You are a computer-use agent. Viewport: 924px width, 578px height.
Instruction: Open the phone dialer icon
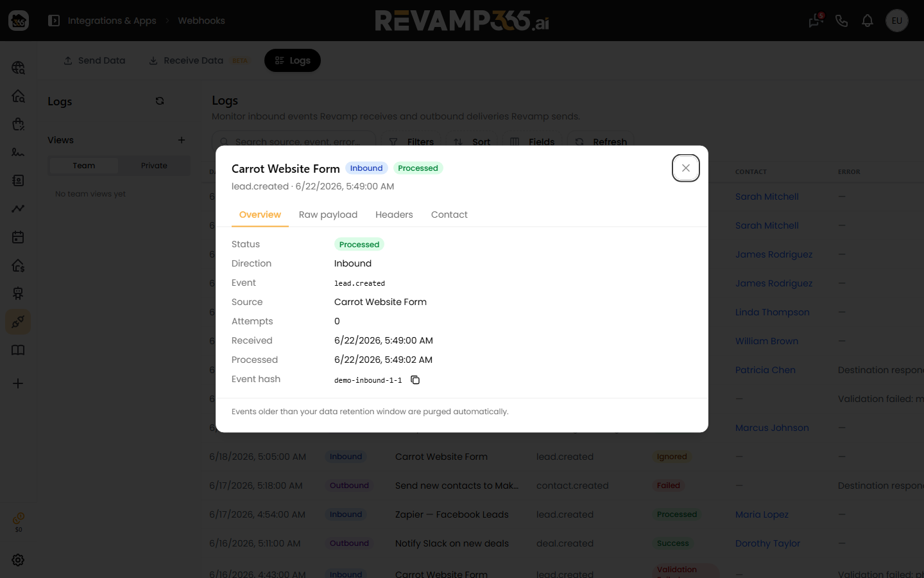(842, 21)
